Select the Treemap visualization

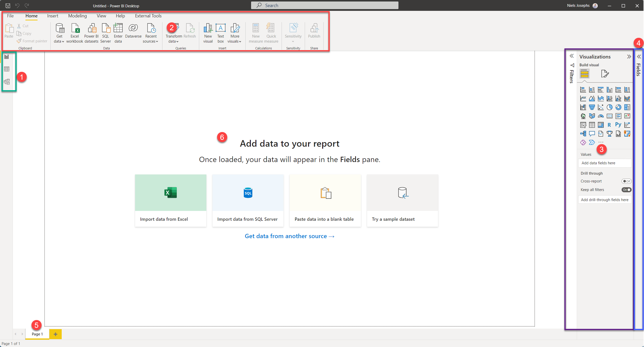[x=627, y=107]
